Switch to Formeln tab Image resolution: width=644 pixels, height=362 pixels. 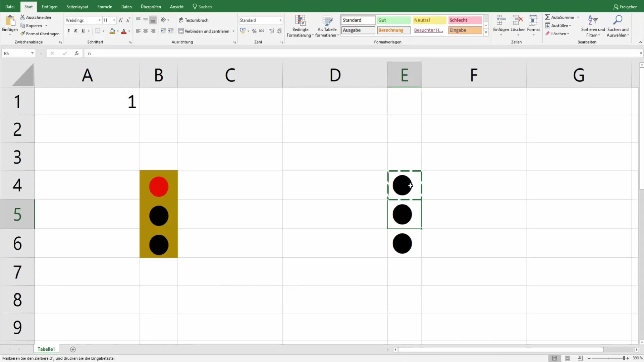coord(105,7)
